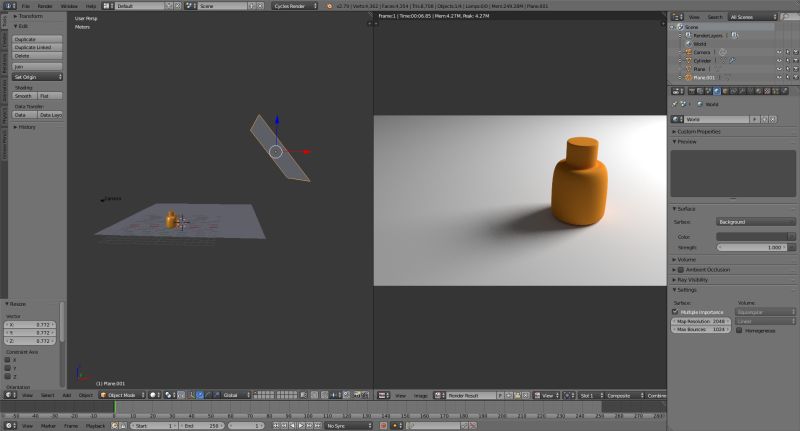
Task: Open the File menu
Action: click(x=26, y=6)
